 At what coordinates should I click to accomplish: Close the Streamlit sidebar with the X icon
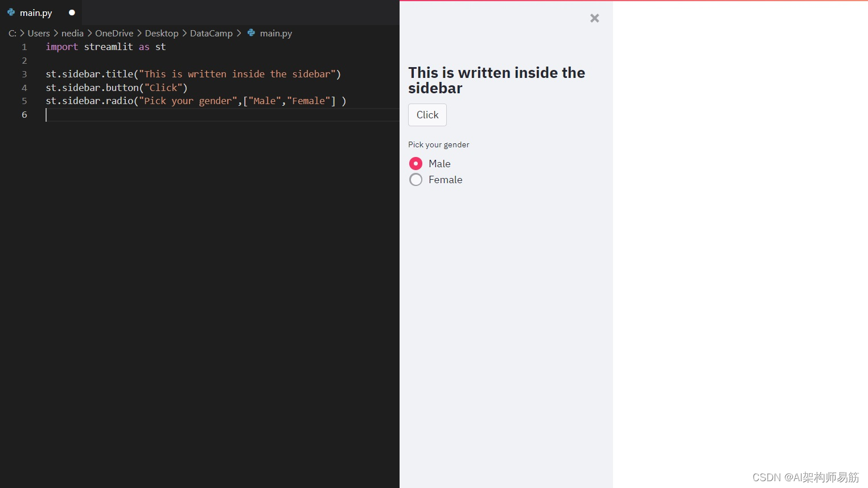pyautogui.click(x=595, y=18)
